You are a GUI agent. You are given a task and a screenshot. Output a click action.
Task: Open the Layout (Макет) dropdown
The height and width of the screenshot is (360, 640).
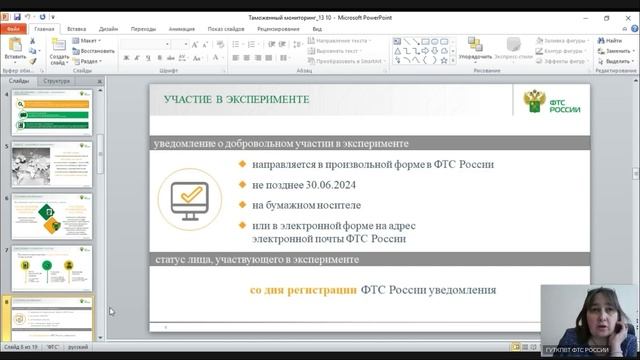[87, 41]
